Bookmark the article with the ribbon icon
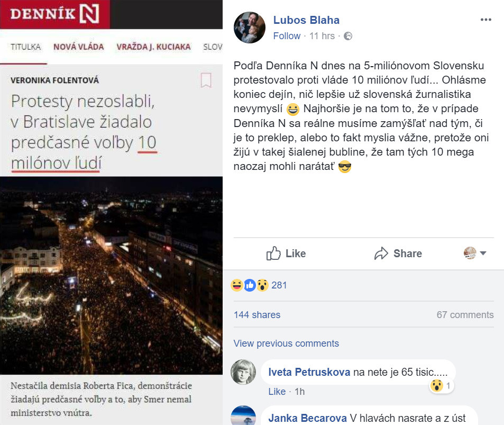The width and height of the screenshot is (504, 425). [206, 80]
